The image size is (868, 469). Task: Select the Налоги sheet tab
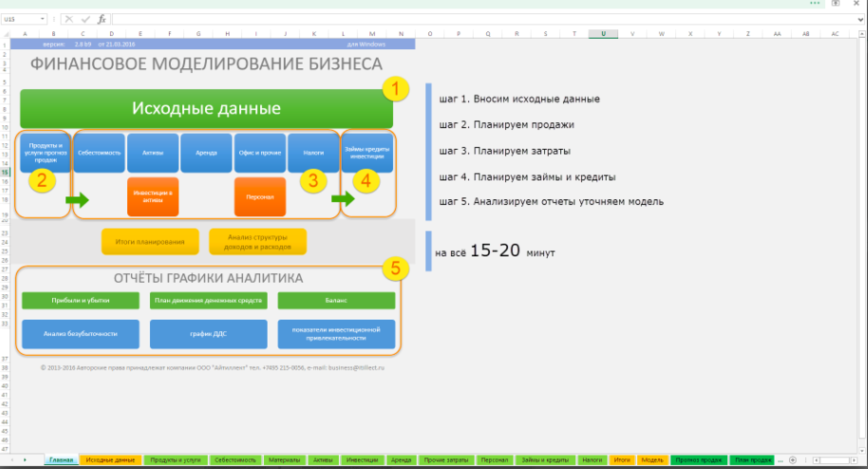pyautogui.click(x=592, y=460)
